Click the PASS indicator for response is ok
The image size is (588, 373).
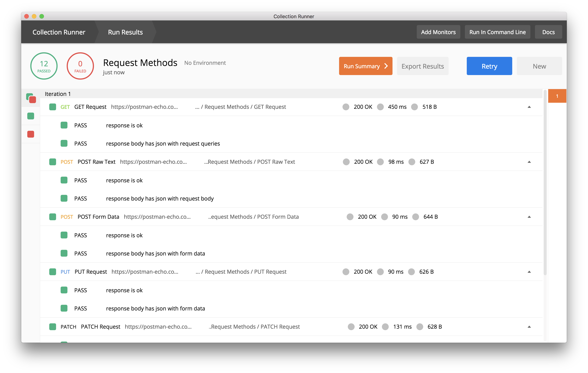point(64,125)
